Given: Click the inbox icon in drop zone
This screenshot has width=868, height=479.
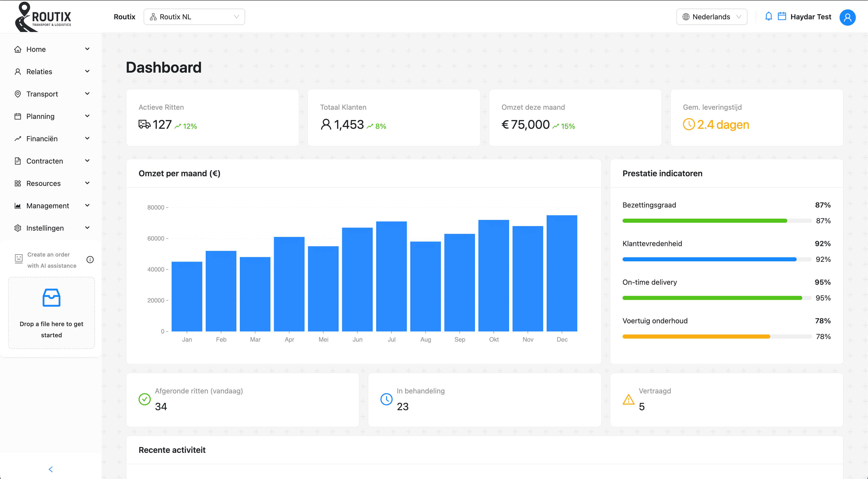Looking at the screenshot, I should 51,298.
